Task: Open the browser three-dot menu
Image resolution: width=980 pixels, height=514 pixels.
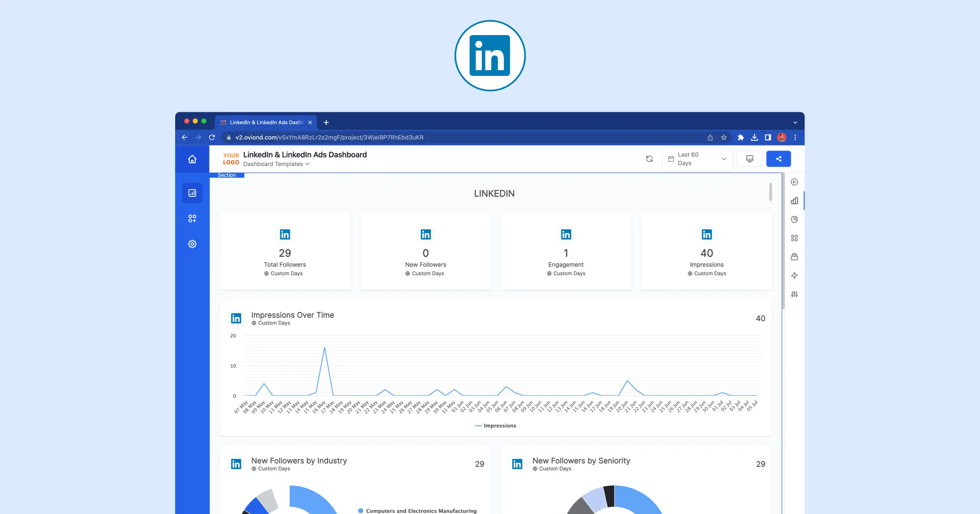Action: pos(795,137)
